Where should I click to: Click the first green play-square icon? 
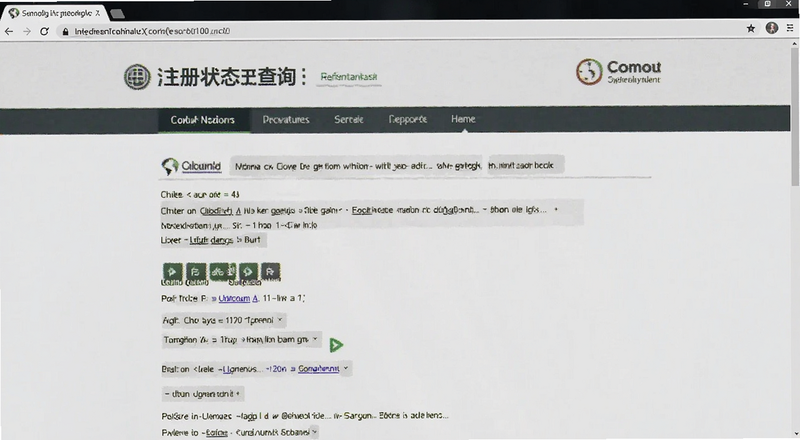(172, 272)
